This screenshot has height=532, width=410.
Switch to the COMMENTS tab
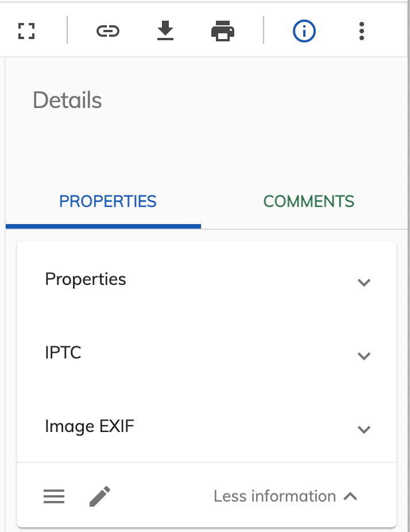pyautogui.click(x=308, y=201)
